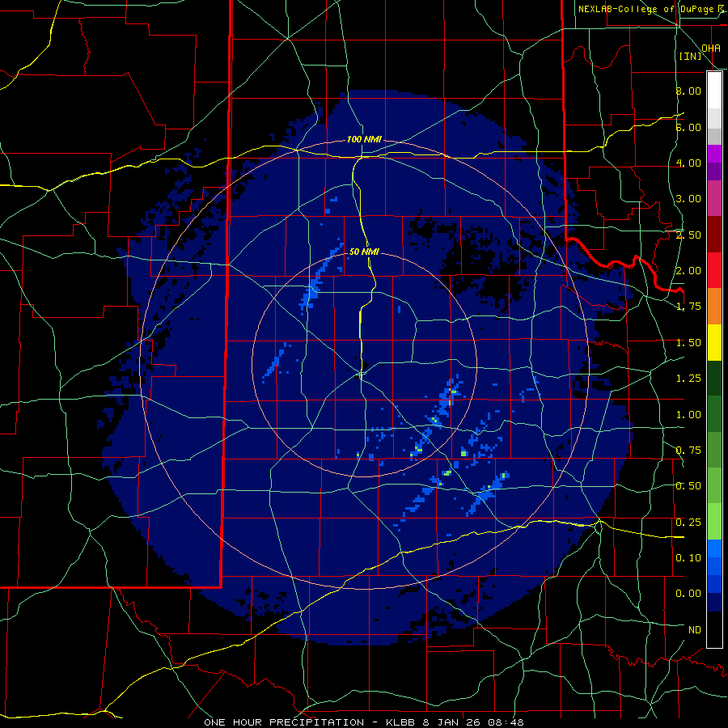The width and height of the screenshot is (728, 728).
Task: Click the 1.00 legend value
Action: click(688, 415)
